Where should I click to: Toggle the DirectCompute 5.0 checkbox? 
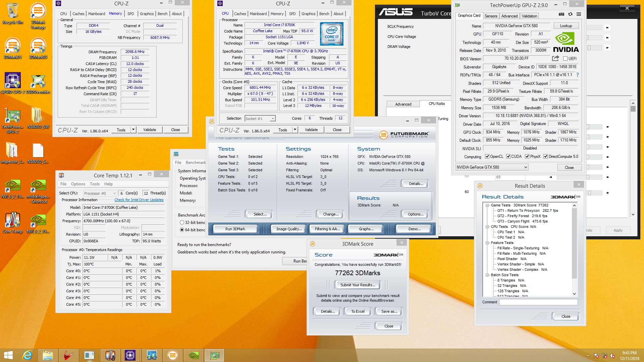545,157
